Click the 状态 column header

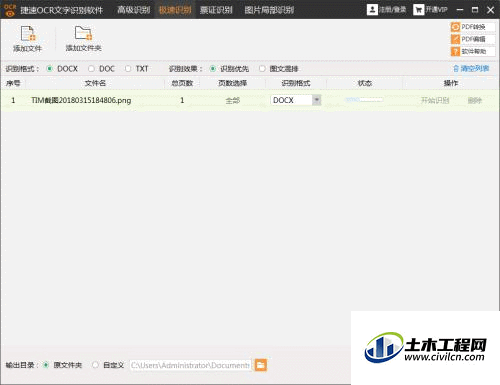click(x=365, y=83)
